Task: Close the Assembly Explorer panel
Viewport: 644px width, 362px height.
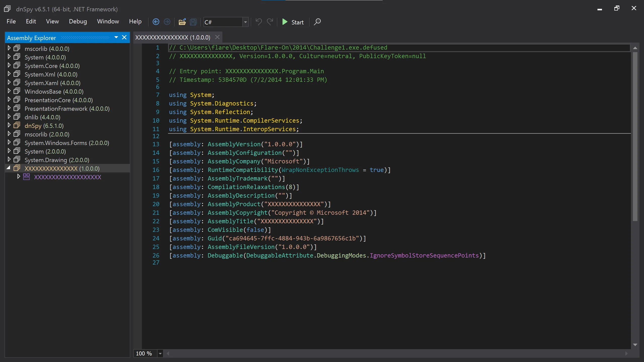Action: click(x=124, y=37)
